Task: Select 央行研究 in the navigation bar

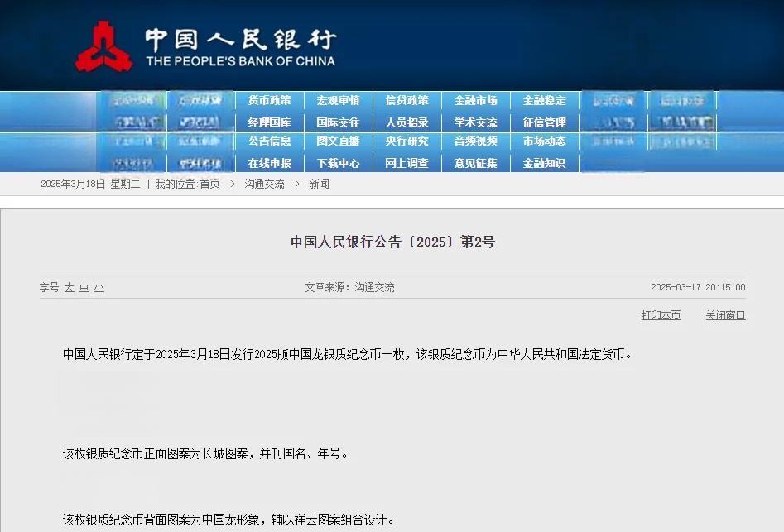Action: [x=407, y=141]
